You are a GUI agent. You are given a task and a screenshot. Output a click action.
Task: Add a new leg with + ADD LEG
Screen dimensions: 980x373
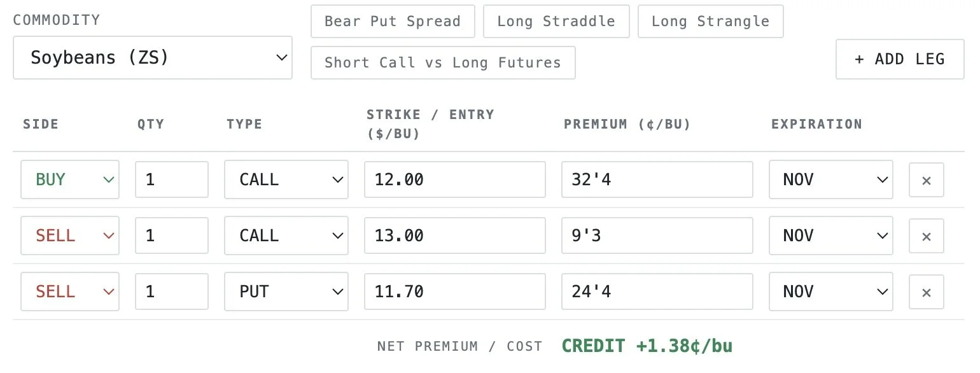click(x=900, y=59)
